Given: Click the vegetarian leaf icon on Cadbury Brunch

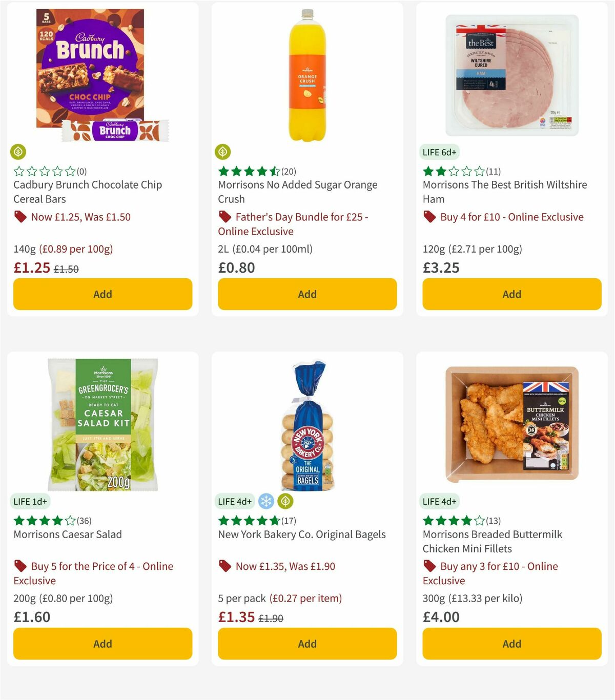Looking at the screenshot, I should (x=19, y=152).
